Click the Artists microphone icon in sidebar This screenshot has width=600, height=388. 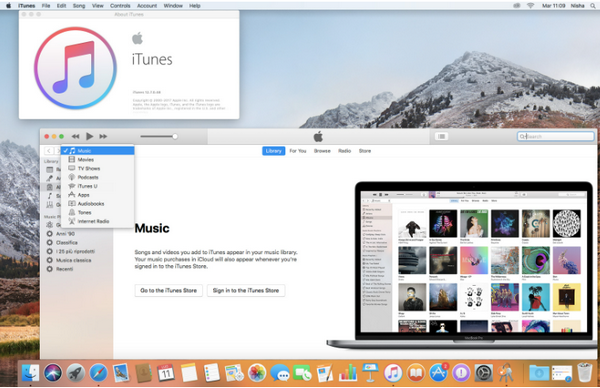pos(50,178)
